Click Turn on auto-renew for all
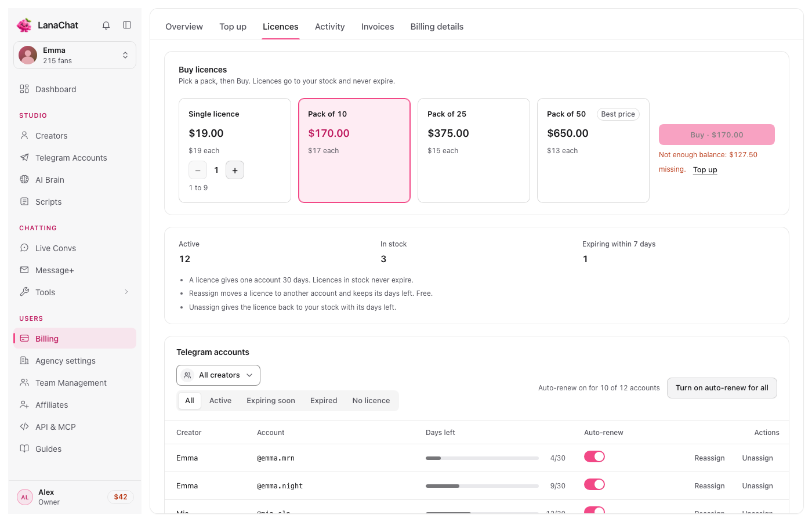 (x=722, y=388)
